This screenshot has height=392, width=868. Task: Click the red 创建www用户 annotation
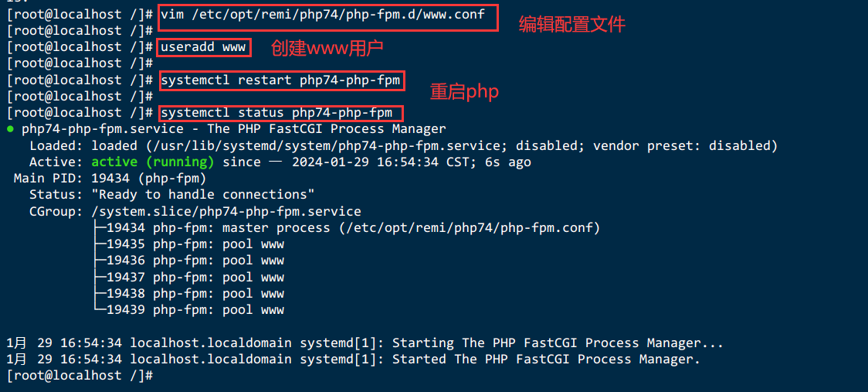tap(327, 48)
